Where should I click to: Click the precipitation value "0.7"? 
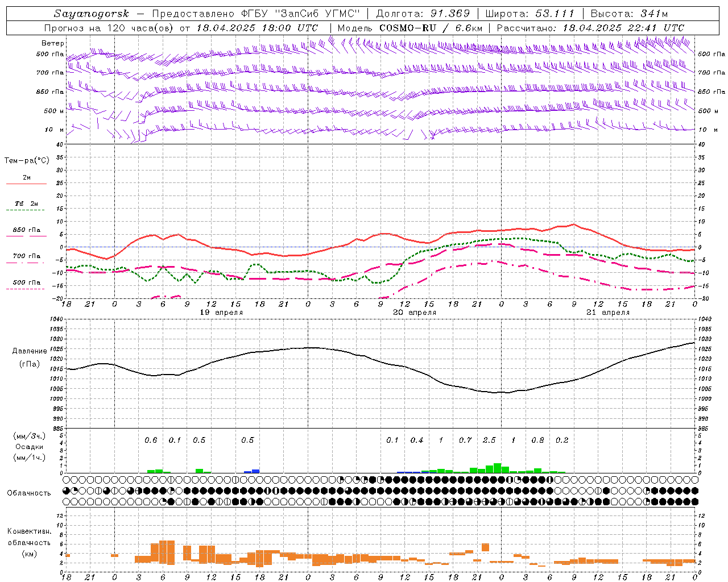coord(465,440)
